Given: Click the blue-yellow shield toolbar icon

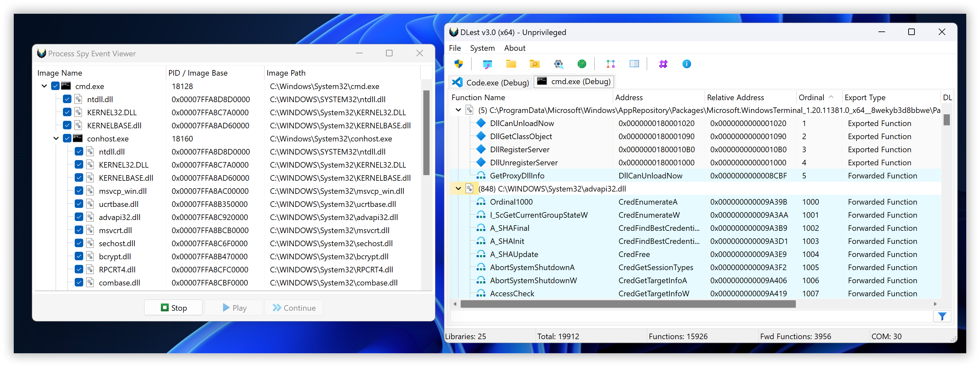Looking at the screenshot, I should [458, 64].
